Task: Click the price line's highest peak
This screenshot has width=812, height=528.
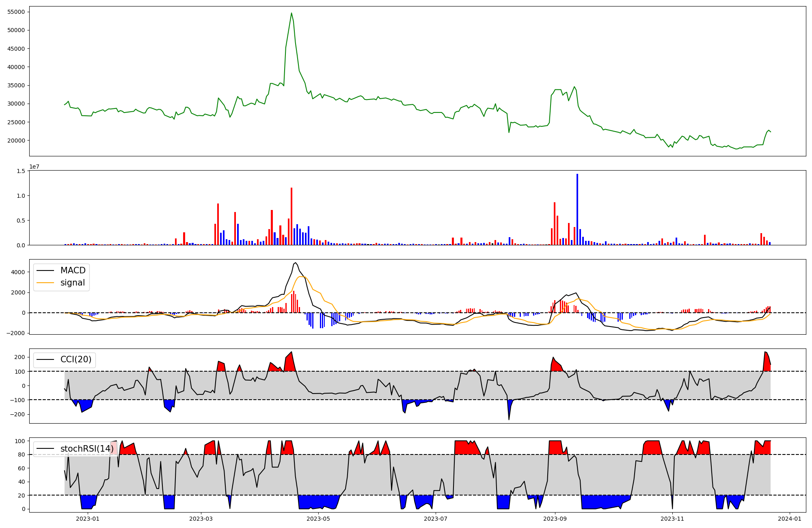Action: 292,13
